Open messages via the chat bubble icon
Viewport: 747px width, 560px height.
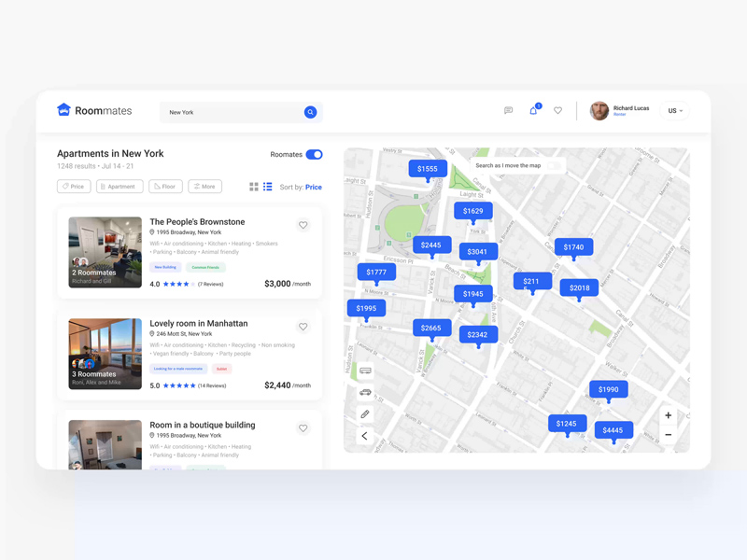(x=508, y=110)
